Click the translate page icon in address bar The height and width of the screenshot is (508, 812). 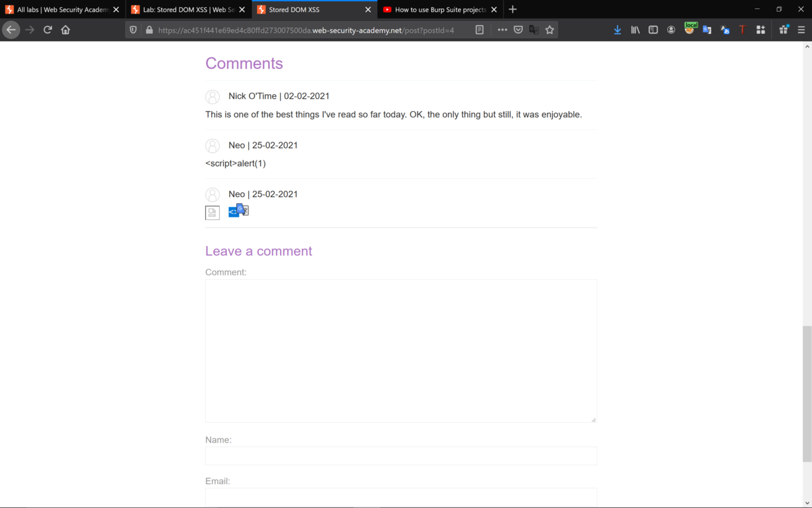click(534, 30)
